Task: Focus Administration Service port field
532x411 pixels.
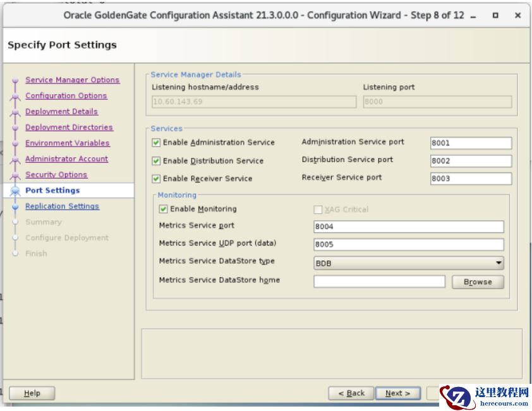Action: pos(471,143)
